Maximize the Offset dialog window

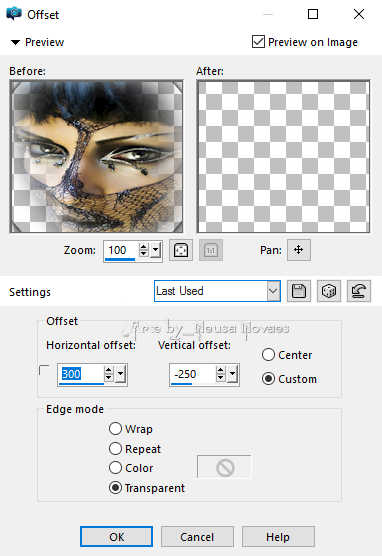(x=312, y=14)
